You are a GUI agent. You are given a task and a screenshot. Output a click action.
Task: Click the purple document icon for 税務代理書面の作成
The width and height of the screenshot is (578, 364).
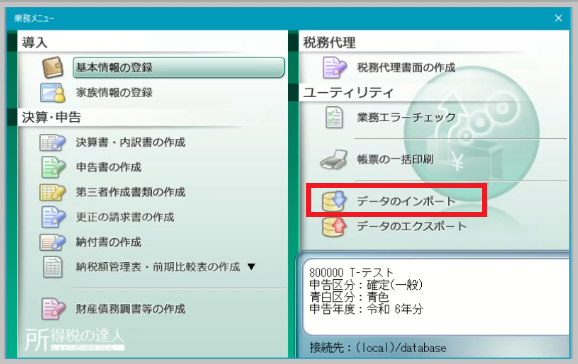[x=334, y=67]
